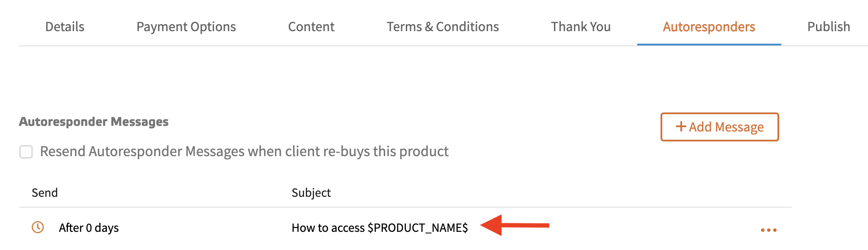Open the "How to access $PRODUCT_NAME$" message
Viewport: 868px width, 250px height.
coord(379,228)
